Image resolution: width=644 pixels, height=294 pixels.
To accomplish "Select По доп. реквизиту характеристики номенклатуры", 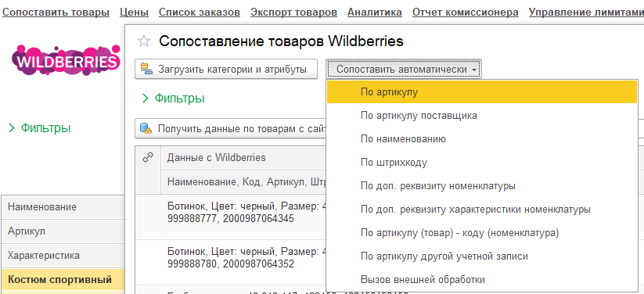I will 482,210.
